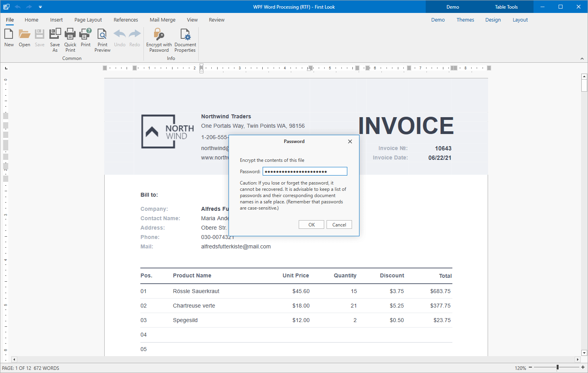
Task: Expand the quick access toolbar dropdown
Action: pyautogui.click(x=40, y=7)
